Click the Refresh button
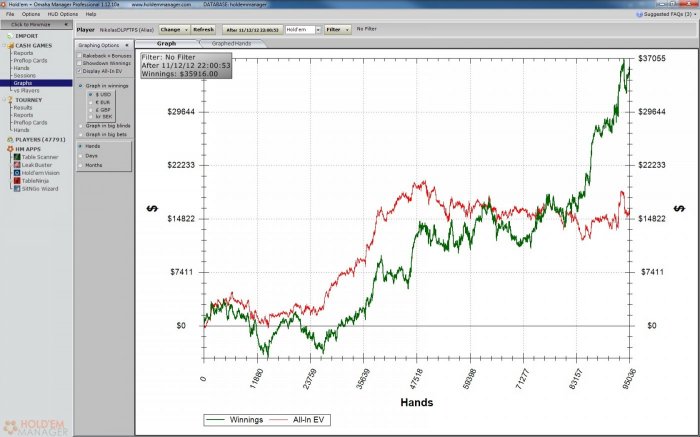 point(204,30)
